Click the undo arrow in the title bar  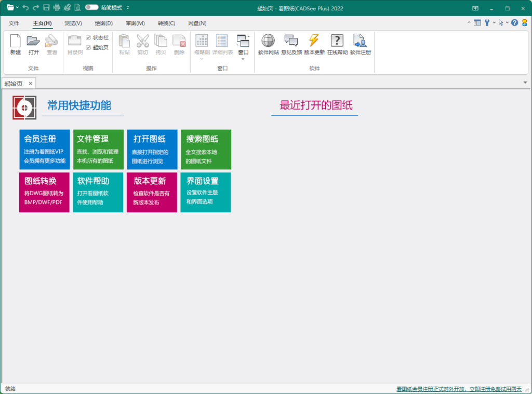click(26, 7)
